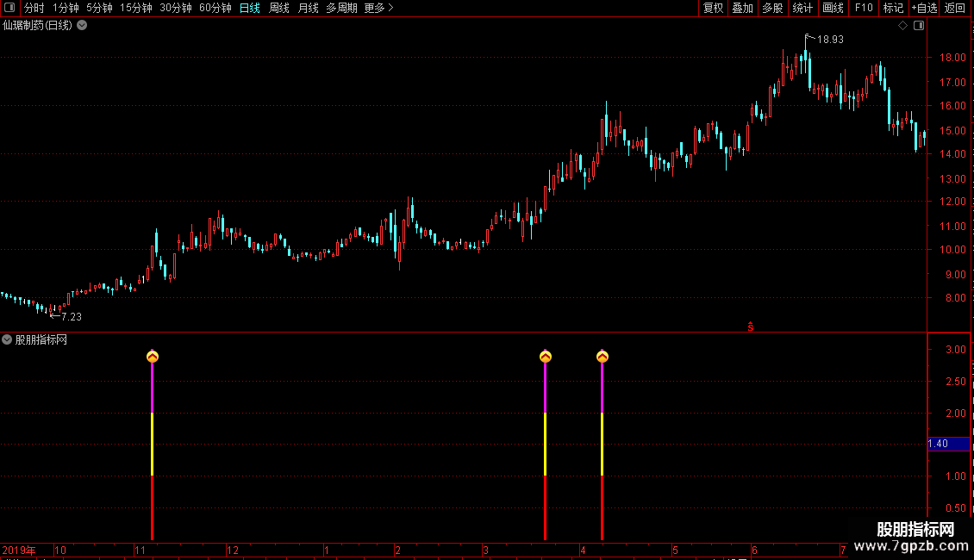974x560 pixels.
Task: Open dropdown next to 仙琚制药(日线) title
Action: coord(82,26)
